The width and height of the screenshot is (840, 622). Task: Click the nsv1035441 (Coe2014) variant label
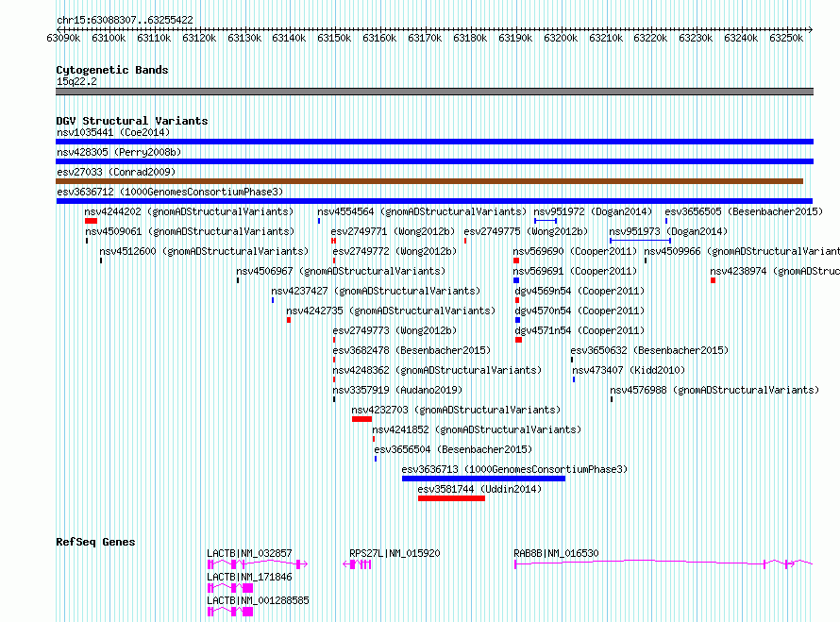point(113,132)
